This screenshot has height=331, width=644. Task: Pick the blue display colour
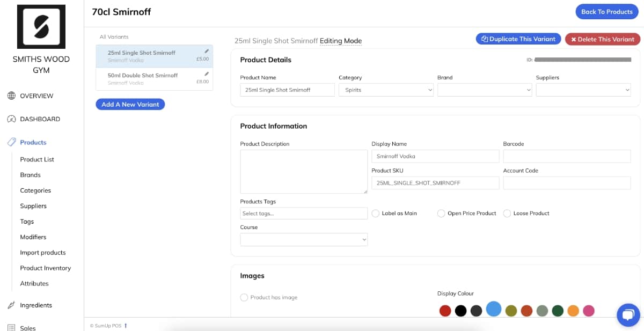[x=494, y=308]
